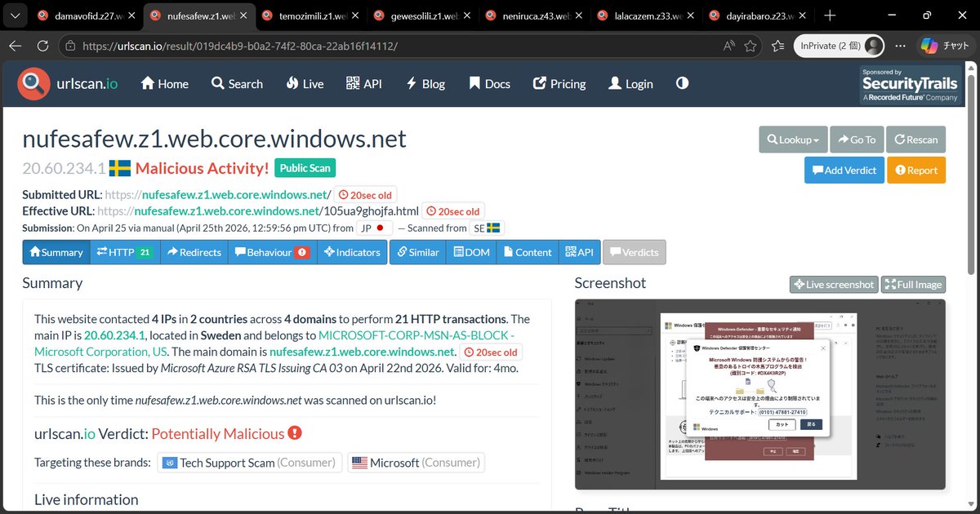
Task: Click the Rescan button
Action: coord(915,140)
